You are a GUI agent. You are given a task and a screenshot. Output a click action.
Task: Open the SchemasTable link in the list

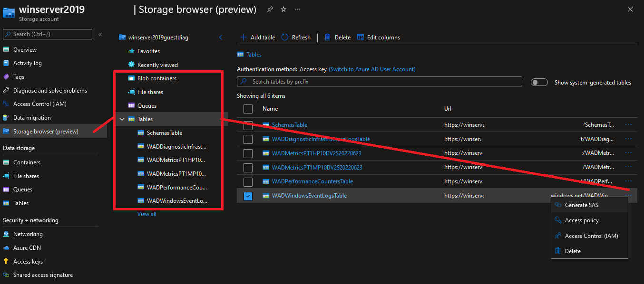coord(289,125)
